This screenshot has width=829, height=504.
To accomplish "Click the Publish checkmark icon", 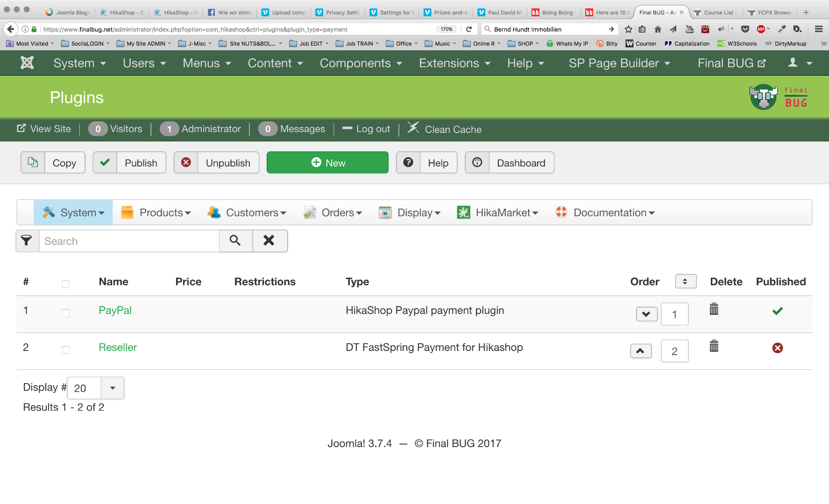I will pos(105,162).
